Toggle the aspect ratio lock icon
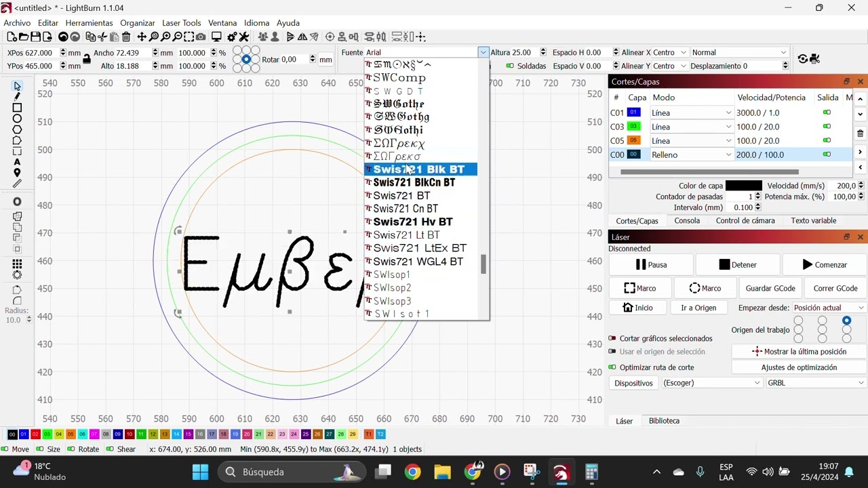This screenshot has height=488, width=868. [87, 60]
